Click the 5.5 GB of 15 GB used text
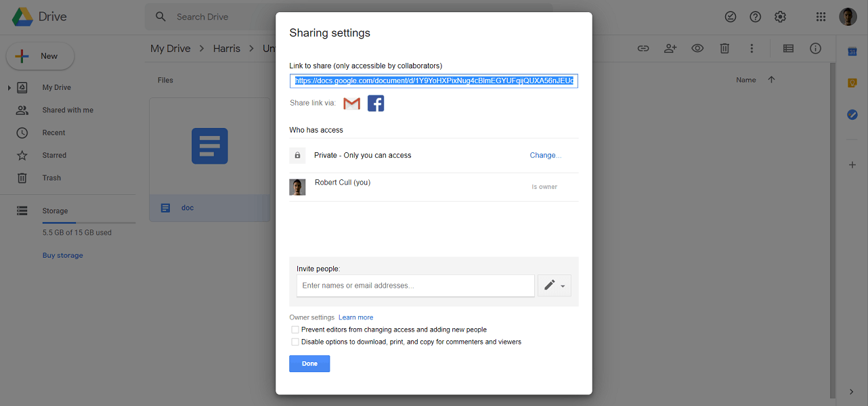 click(77, 233)
